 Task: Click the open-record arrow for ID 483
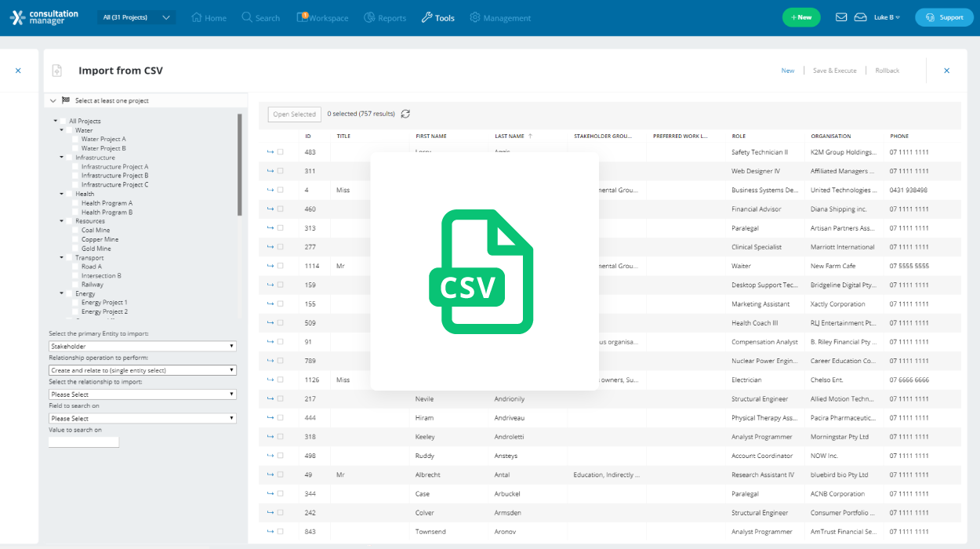(x=270, y=152)
